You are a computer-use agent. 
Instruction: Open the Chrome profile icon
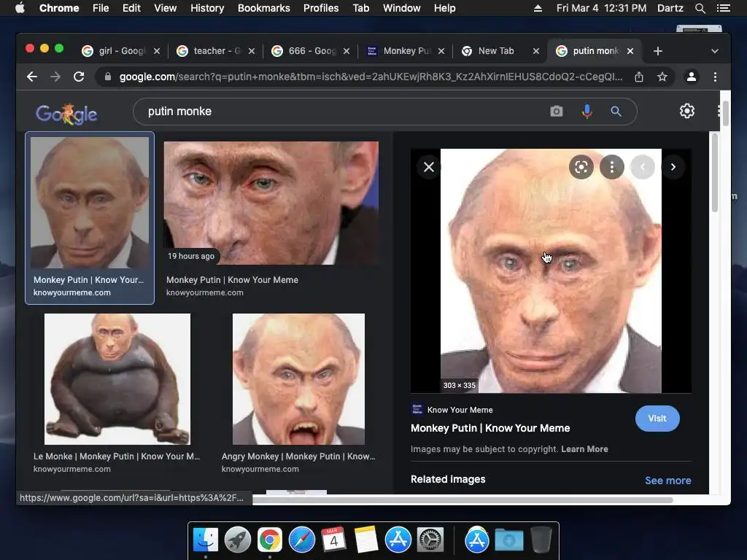point(692,77)
